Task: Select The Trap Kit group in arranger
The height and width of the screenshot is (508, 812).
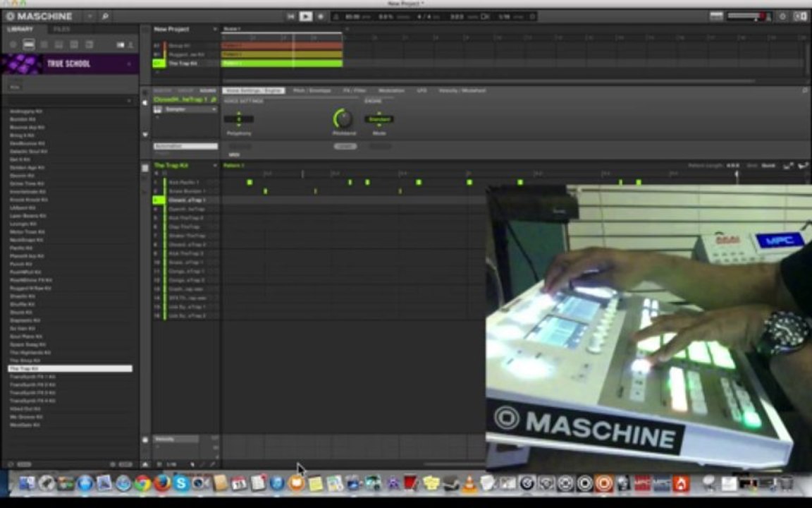Action: click(x=183, y=64)
